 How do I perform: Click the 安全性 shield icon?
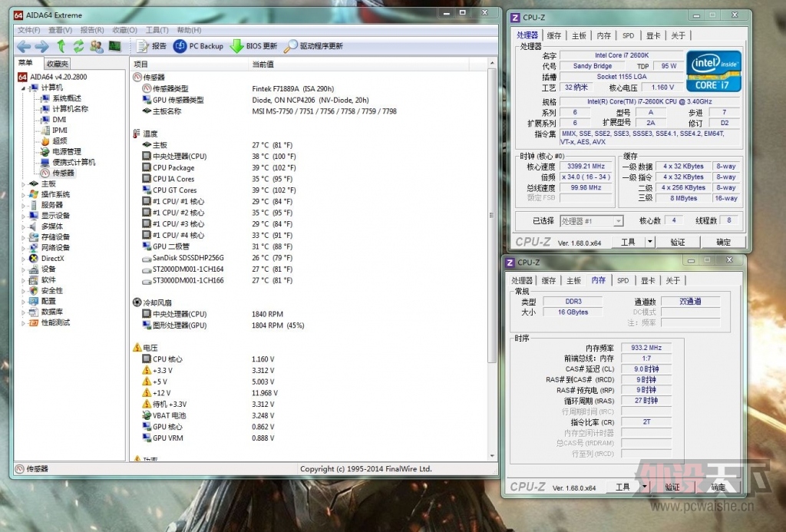point(34,290)
